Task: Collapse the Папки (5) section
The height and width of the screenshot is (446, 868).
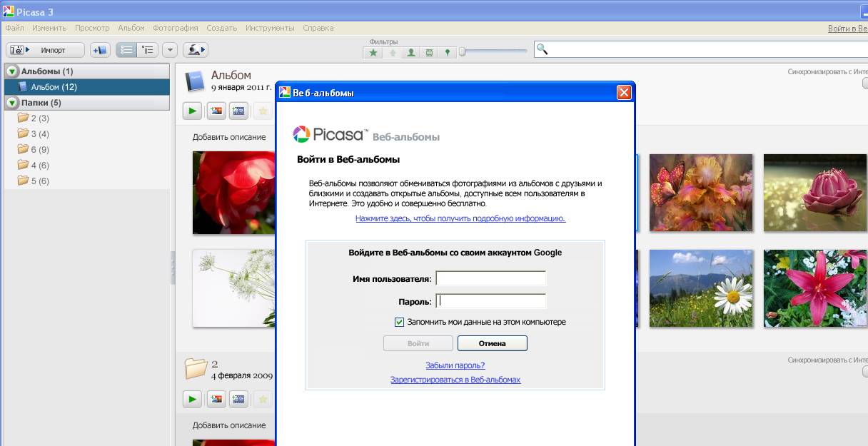Action: point(11,103)
